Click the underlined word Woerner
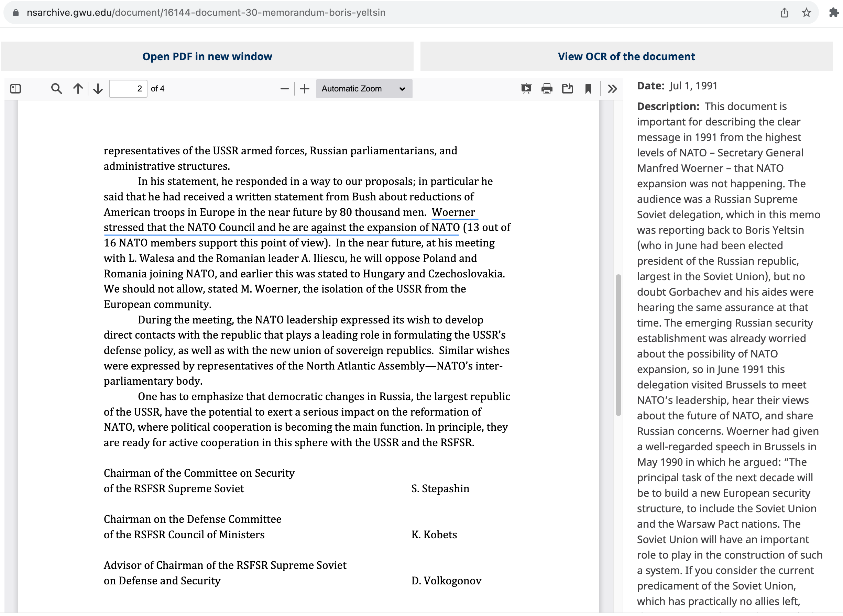Screen dimensions: 843x616 coord(453,212)
